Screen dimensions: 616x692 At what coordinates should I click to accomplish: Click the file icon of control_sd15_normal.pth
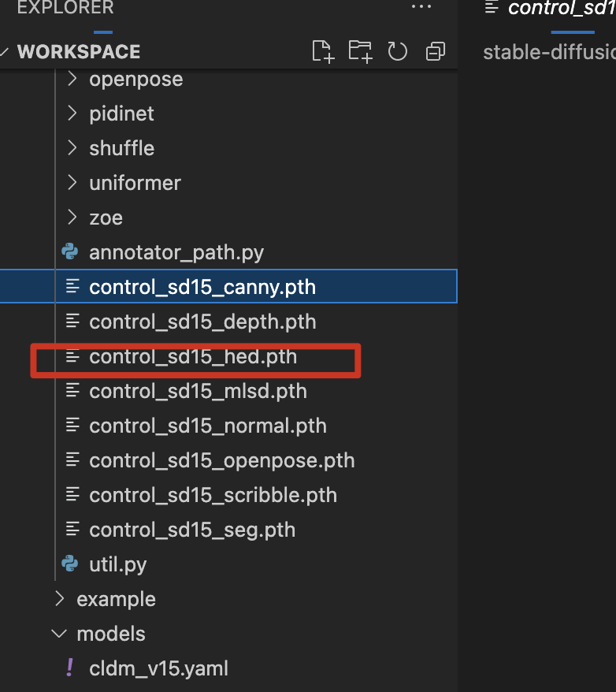click(x=72, y=425)
